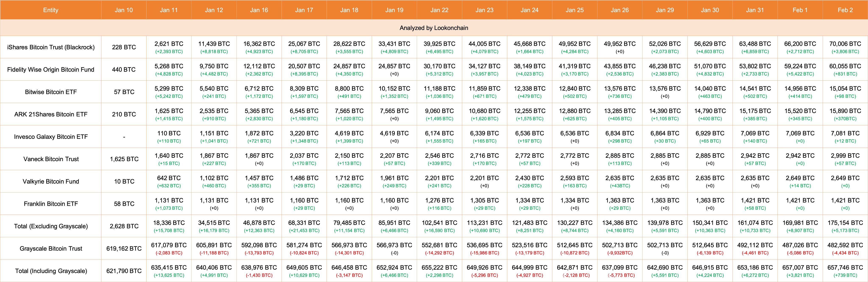Click the 52,026 BTC iShares Jan 29 cell
The width and height of the screenshot is (868, 282).
point(665,47)
